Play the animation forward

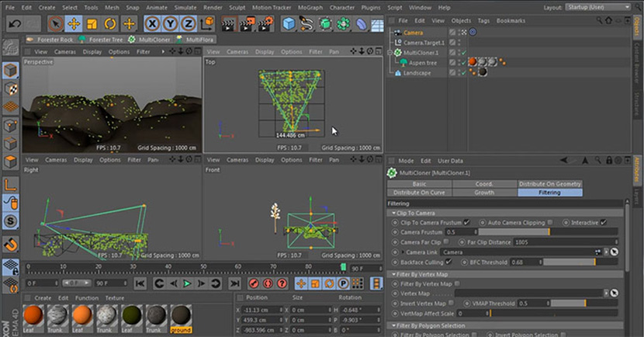coord(187,283)
